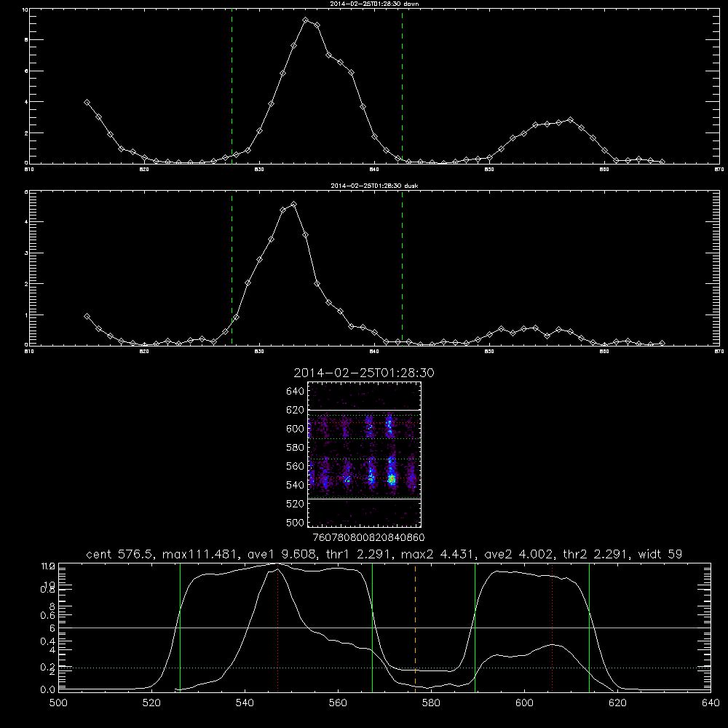Click the highest diamond point in dusk plot
The height and width of the screenshot is (728, 728).
click(293, 204)
